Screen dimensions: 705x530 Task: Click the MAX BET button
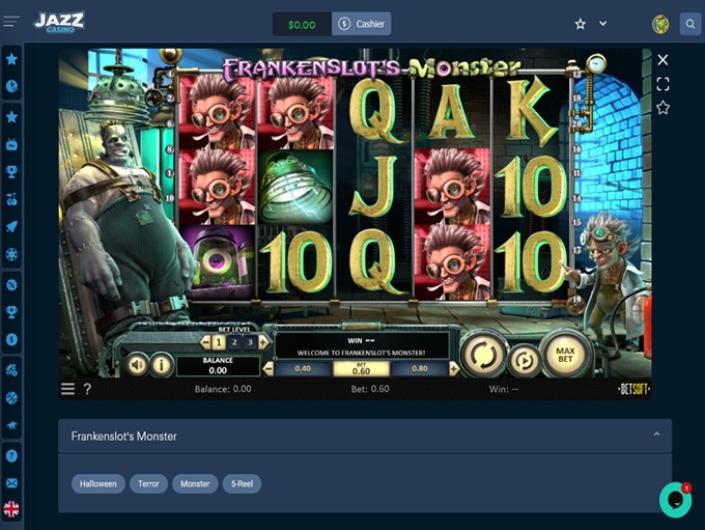[x=563, y=354]
